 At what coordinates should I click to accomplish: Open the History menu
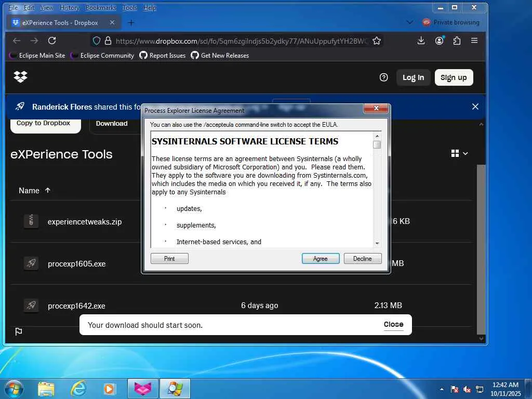point(69,7)
